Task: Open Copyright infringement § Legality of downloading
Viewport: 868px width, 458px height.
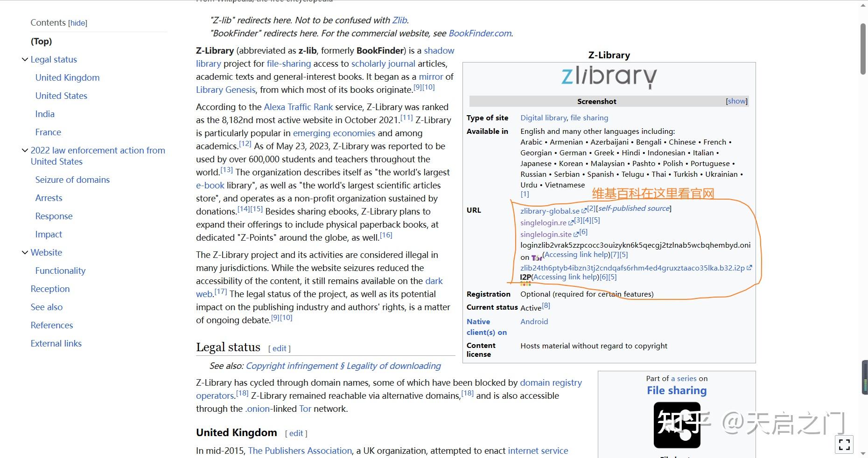Action: click(x=343, y=366)
